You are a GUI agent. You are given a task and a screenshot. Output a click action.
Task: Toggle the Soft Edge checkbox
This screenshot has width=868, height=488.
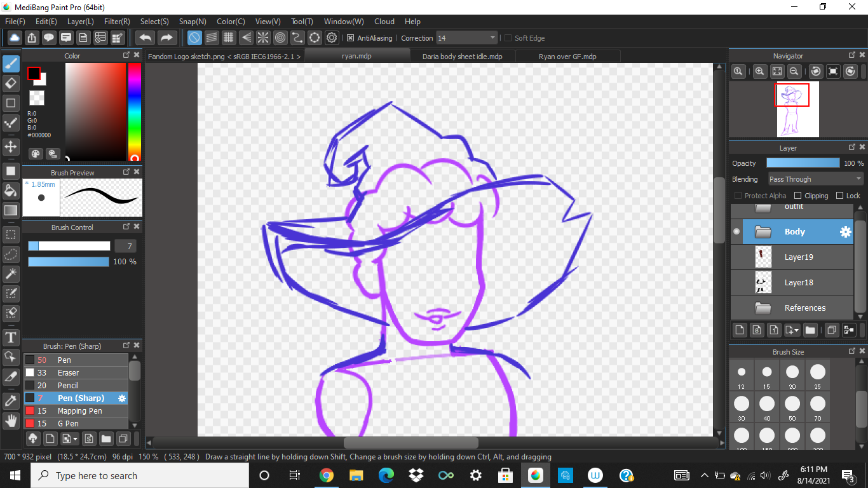(x=508, y=38)
